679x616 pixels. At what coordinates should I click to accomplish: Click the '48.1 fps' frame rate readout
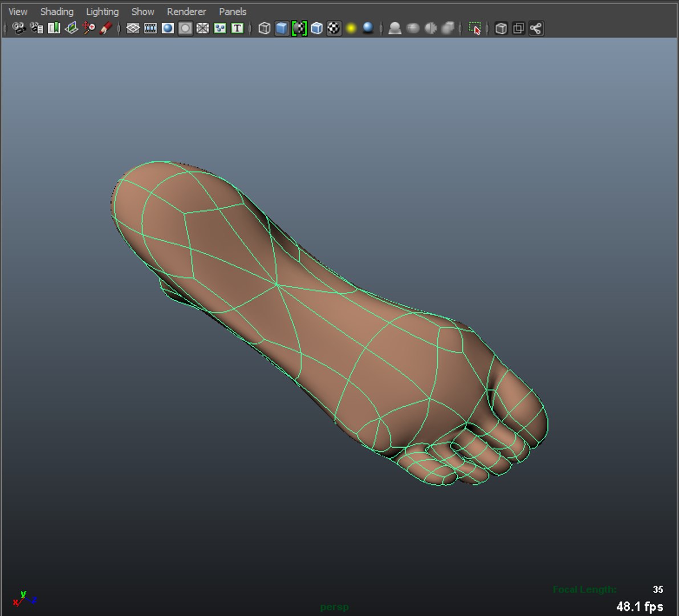tap(640, 606)
